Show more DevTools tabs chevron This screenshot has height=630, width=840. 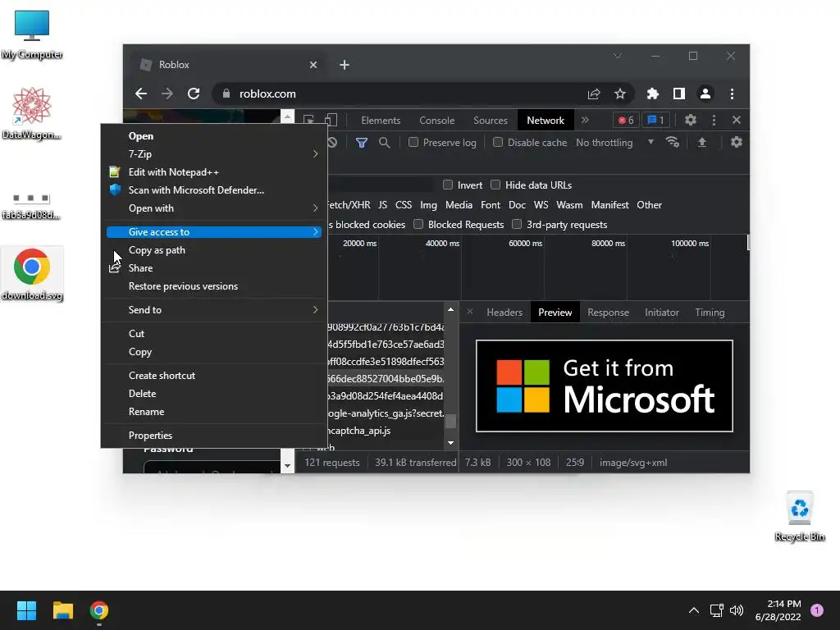point(585,120)
